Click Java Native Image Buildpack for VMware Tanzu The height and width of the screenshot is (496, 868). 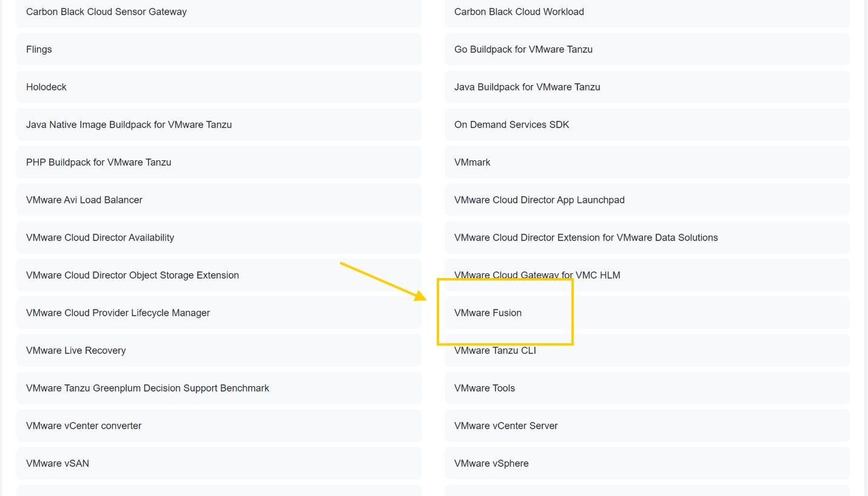pos(219,124)
